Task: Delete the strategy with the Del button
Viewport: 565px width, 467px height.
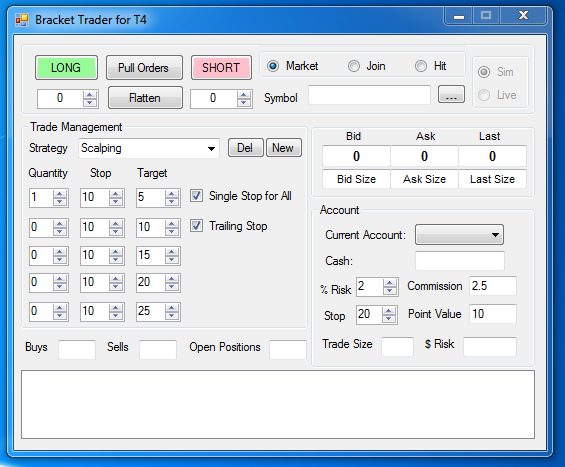Action: [x=246, y=148]
